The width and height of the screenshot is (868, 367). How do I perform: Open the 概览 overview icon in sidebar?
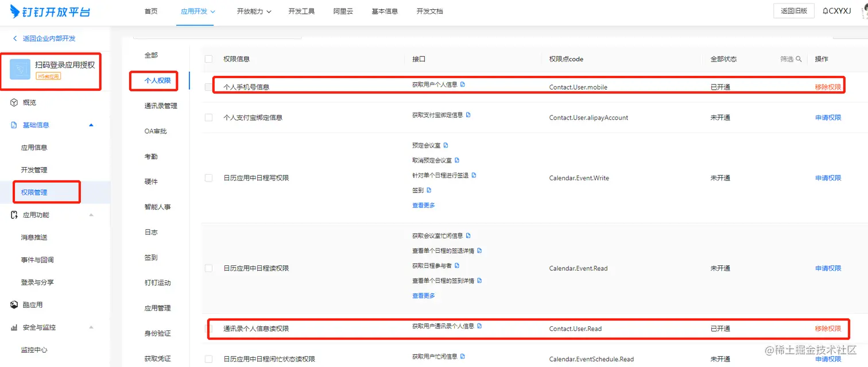(14, 102)
